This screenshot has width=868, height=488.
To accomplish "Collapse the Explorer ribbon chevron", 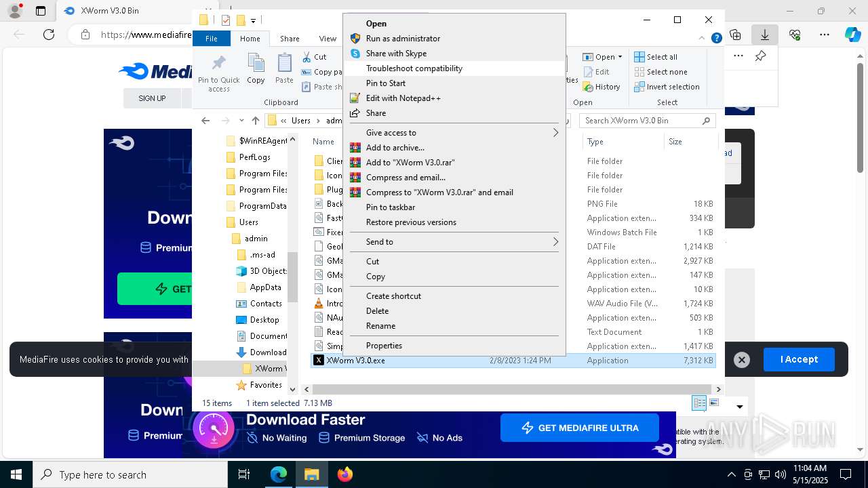I will 703,39.
